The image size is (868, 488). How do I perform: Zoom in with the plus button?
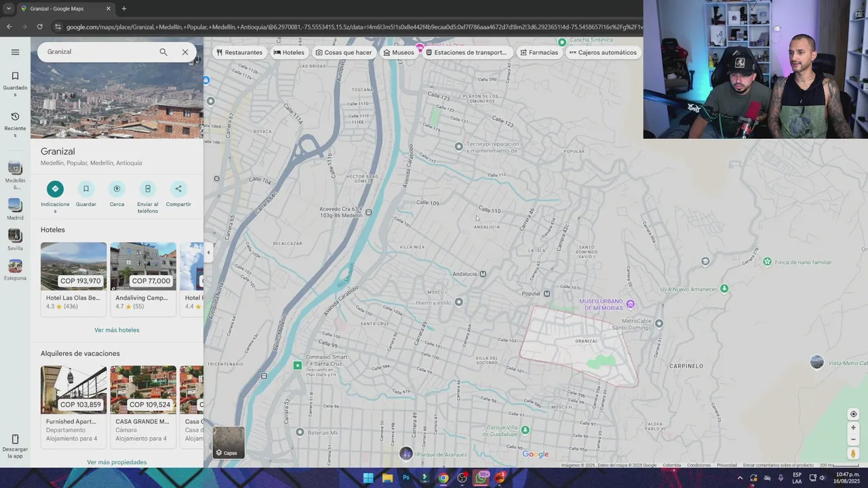click(x=853, y=428)
